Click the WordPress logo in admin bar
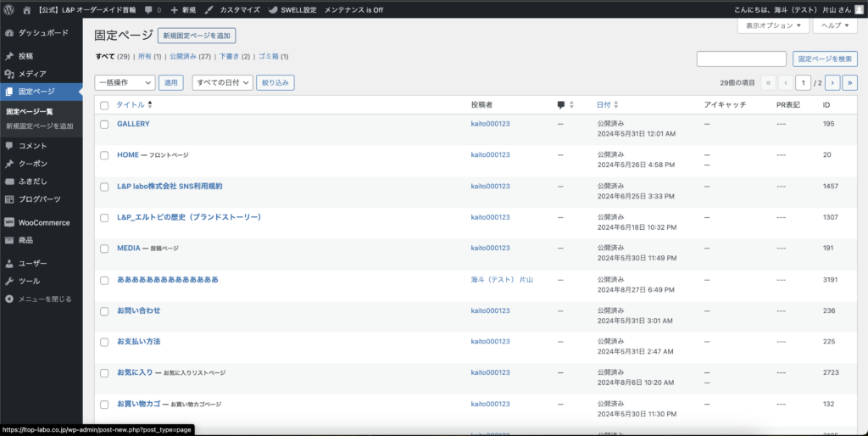Image resolution: width=868 pixels, height=436 pixels. pyautogui.click(x=9, y=9)
